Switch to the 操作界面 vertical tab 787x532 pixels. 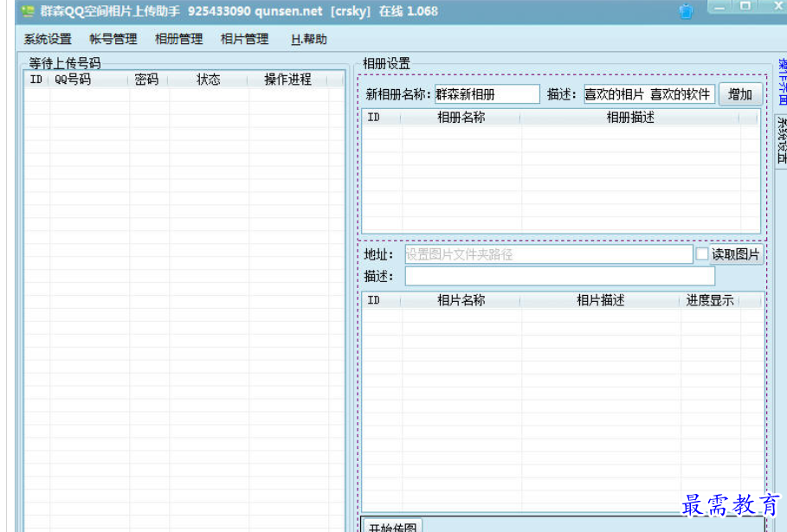tap(782, 81)
